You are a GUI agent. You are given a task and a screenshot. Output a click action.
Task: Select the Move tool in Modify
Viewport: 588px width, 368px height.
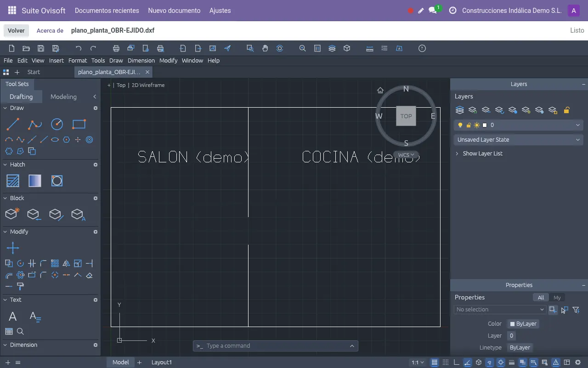(x=13, y=248)
